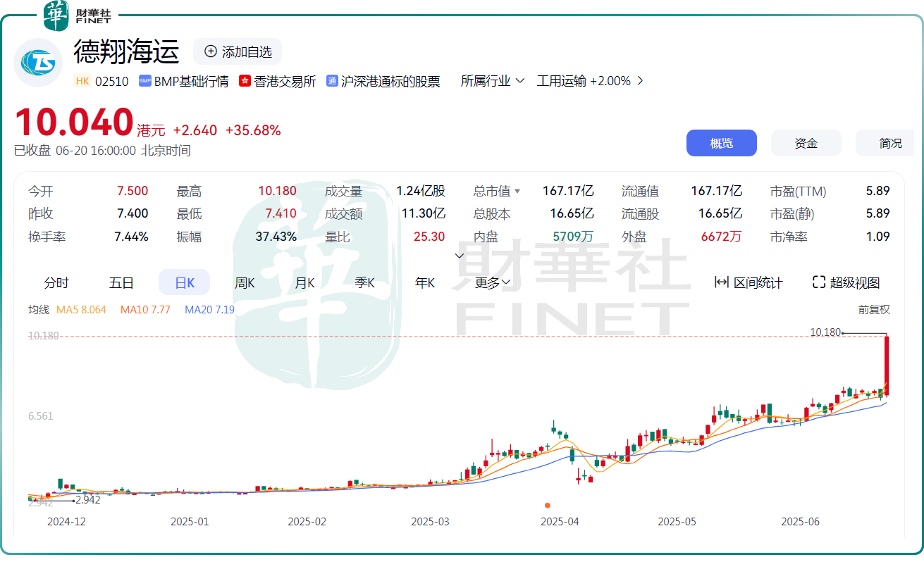Click the 均线 indicator label
Viewport: 924px width, 569px height.
pos(39,309)
